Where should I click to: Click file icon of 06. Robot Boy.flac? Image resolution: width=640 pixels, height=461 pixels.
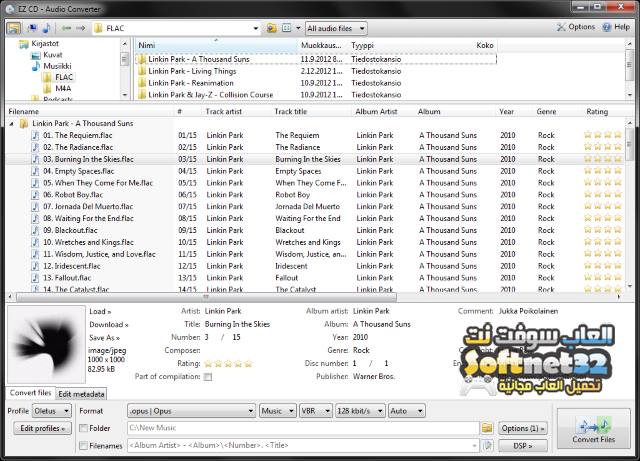tap(36, 195)
